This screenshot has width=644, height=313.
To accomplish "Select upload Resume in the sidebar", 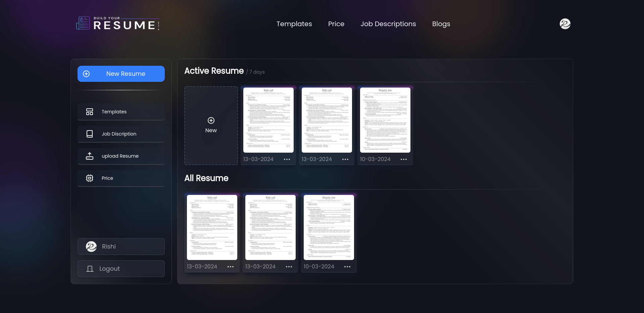I will pos(121,156).
